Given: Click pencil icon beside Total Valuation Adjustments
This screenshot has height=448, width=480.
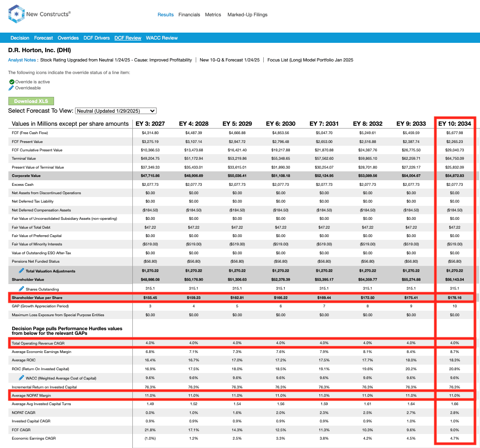Looking at the screenshot, I should tap(21, 271).
